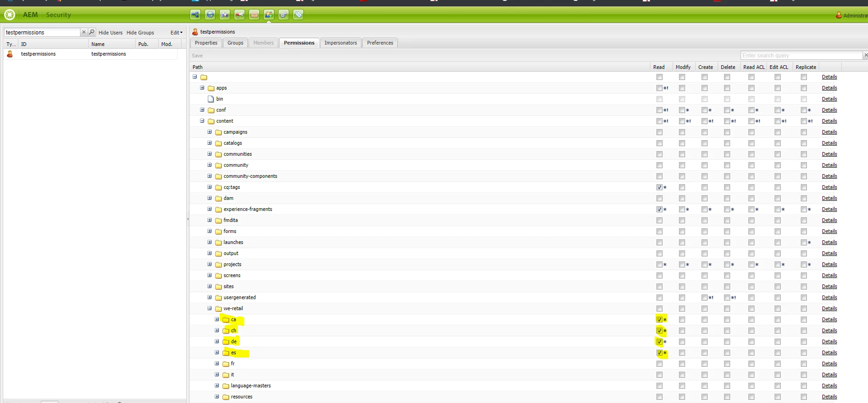Click the root folder icon

point(204,77)
